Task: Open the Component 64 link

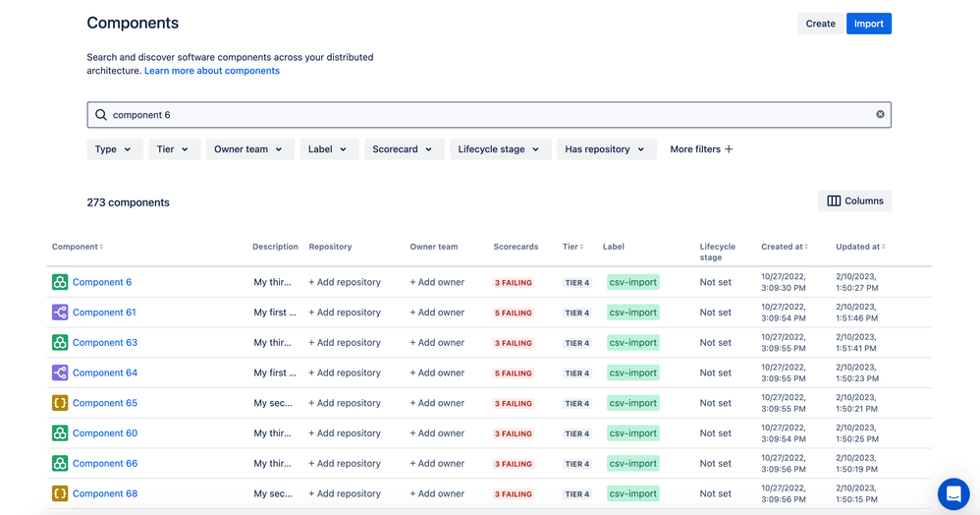Action: pos(105,372)
